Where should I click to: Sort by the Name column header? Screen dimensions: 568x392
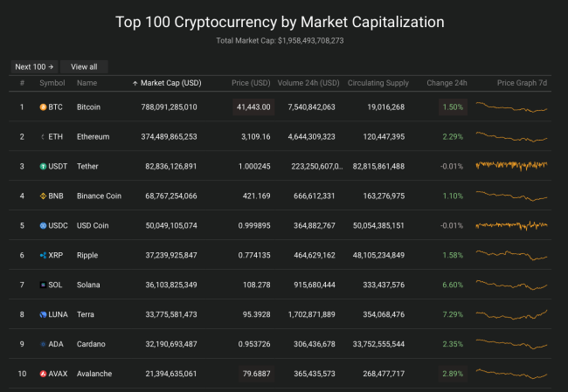click(87, 83)
